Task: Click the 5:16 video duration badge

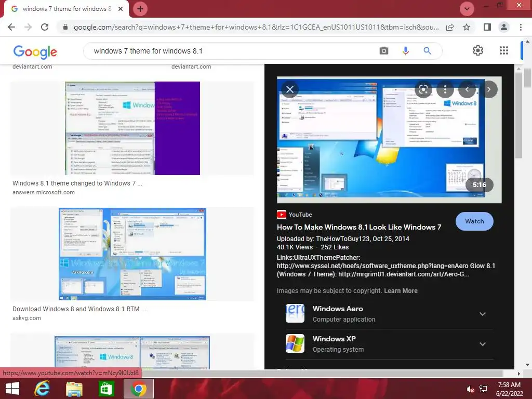Action: (x=480, y=185)
